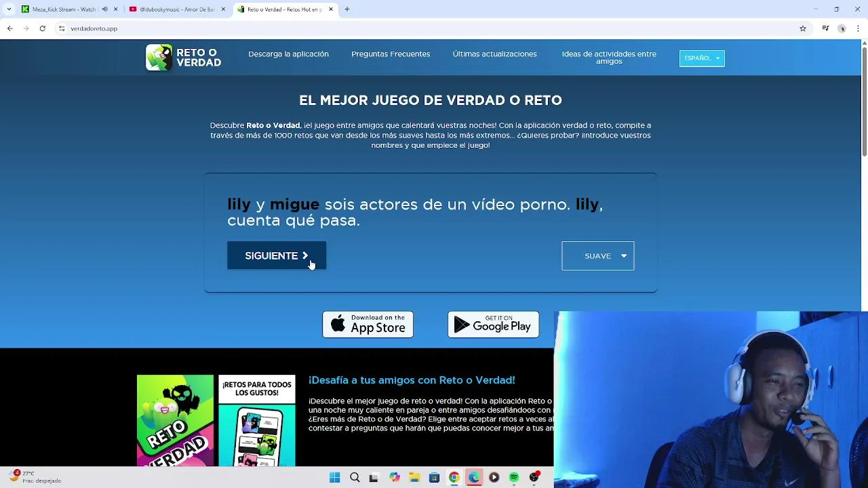Open the Chrome three-dot menu
The image size is (868, 488).
[858, 28]
